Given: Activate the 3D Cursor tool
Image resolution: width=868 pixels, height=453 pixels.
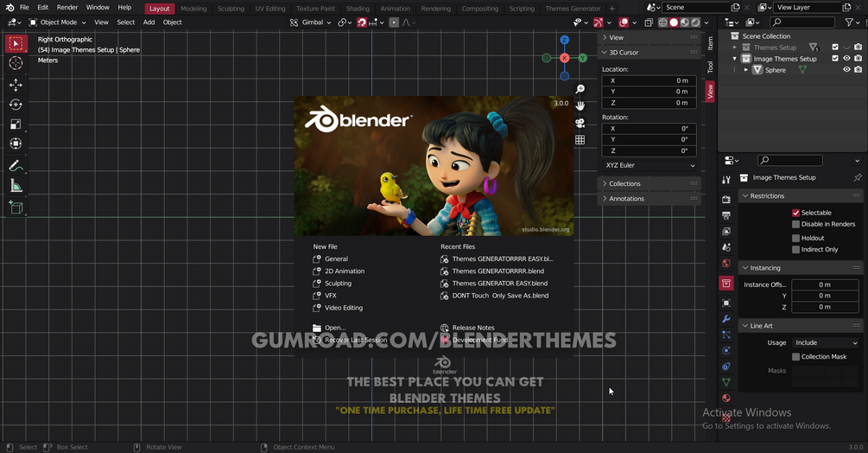Looking at the screenshot, I should click(16, 63).
